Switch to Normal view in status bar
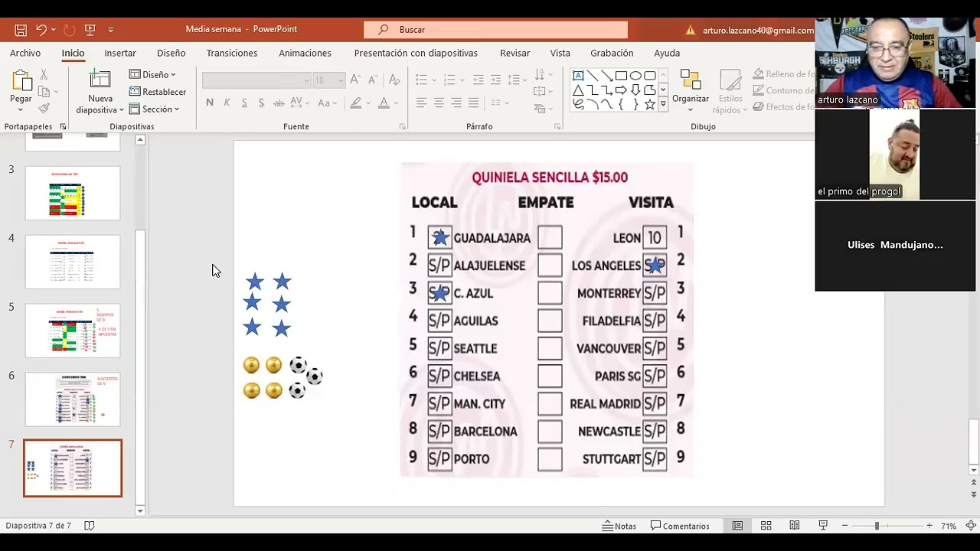This screenshot has height=551, width=980. pyautogui.click(x=737, y=526)
